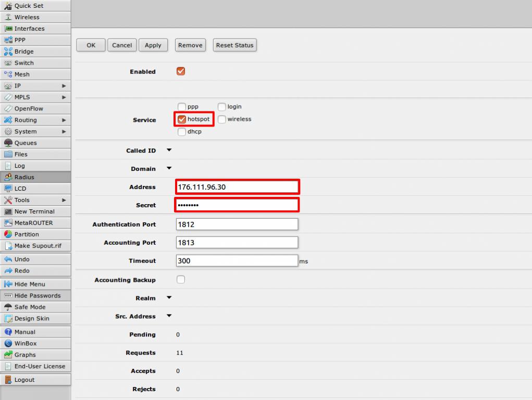The height and width of the screenshot is (400, 532).
Task: Apply the Radius configuration
Action: click(x=153, y=45)
